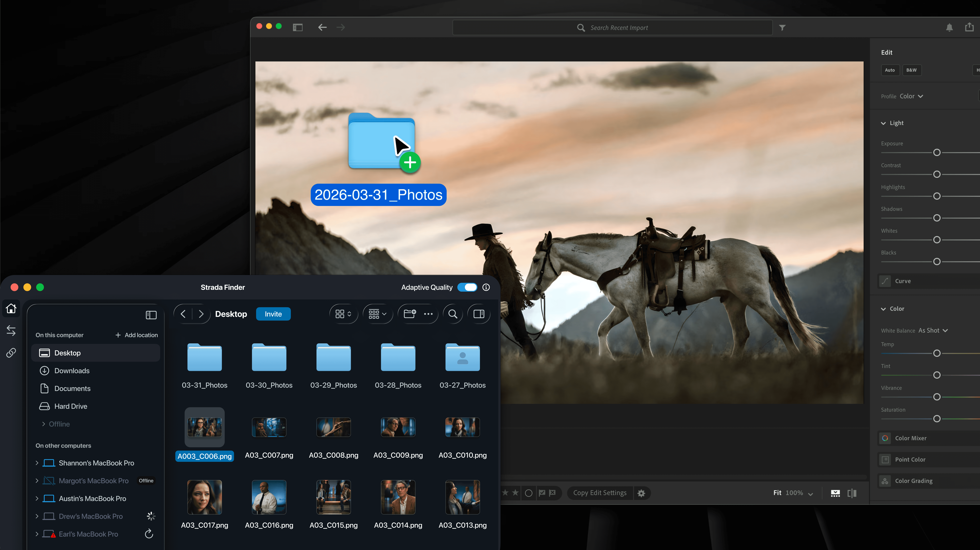980x550 pixels.
Task: Expand Shannon's MacBook Pro
Action: (37, 463)
